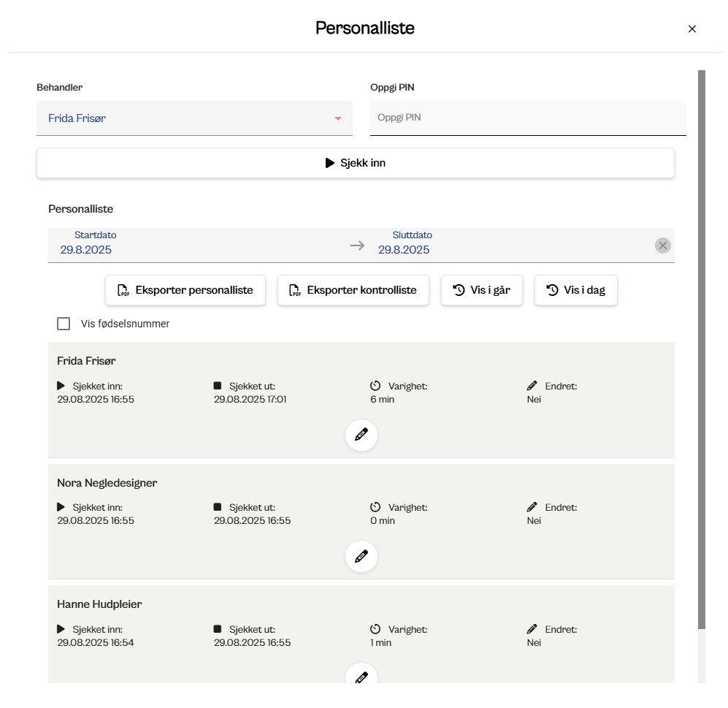The image size is (728, 708).
Task: Click the Eksporter kontrolliste button
Action: (353, 290)
